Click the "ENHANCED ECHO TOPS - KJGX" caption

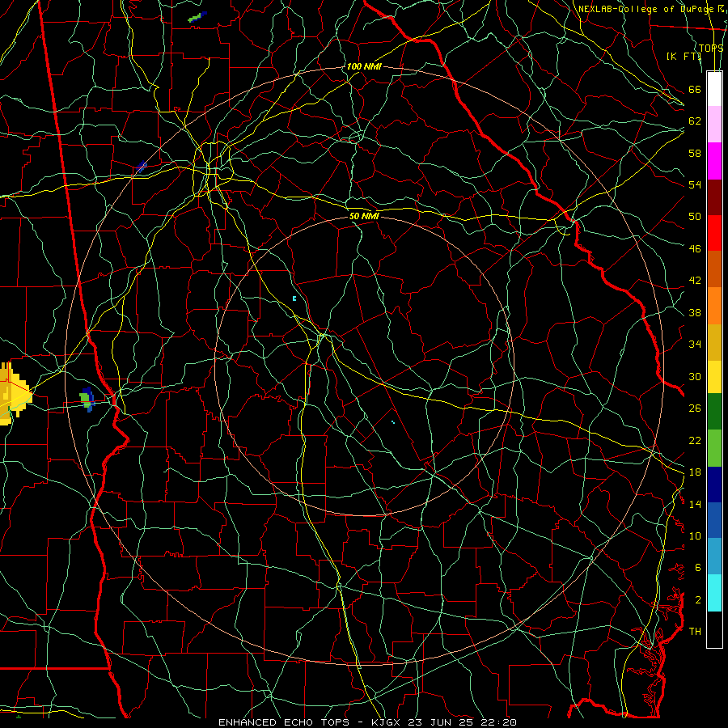pyautogui.click(x=309, y=722)
